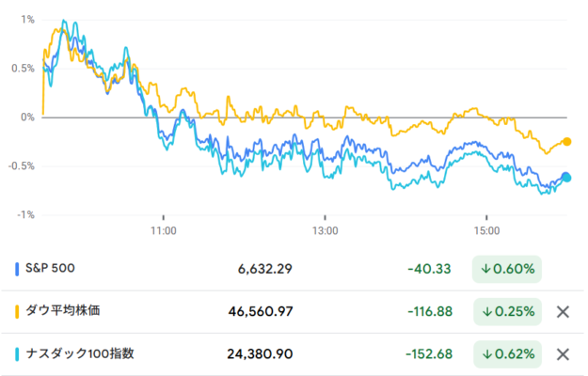Image resolution: width=588 pixels, height=376 pixels.
Task: Open the S&P 500 index name
Action: point(50,269)
